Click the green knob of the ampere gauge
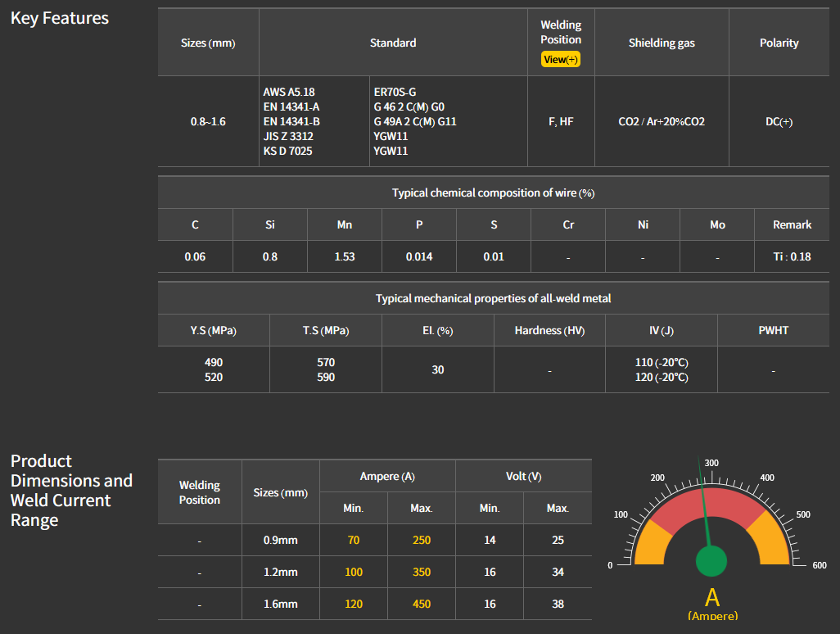 click(711, 562)
